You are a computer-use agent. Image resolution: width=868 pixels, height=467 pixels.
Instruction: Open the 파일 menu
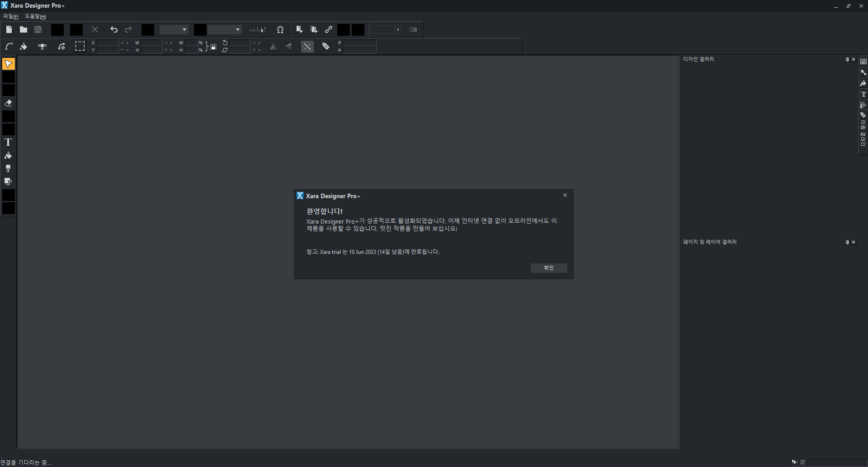tap(10, 16)
